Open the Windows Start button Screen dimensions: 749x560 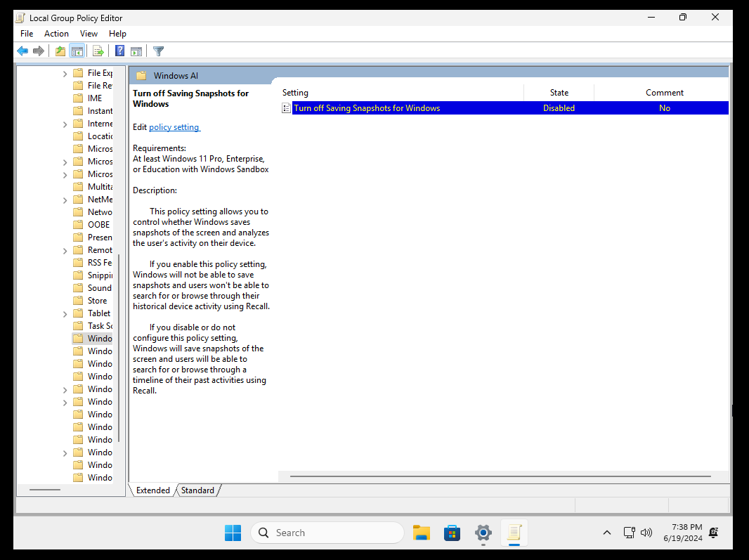[233, 533]
